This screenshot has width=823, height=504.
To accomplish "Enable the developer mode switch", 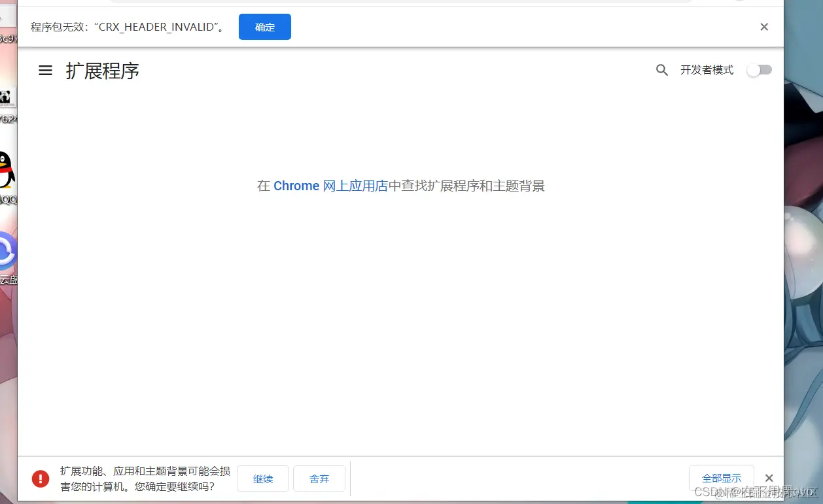I will point(760,70).
